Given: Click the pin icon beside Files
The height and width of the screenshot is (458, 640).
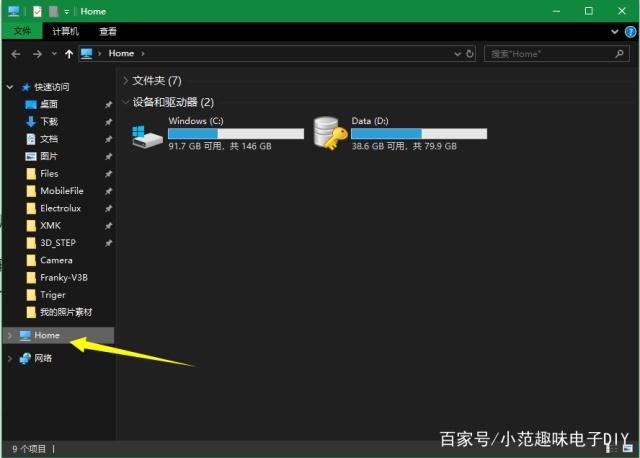Looking at the screenshot, I should [x=108, y=174].
